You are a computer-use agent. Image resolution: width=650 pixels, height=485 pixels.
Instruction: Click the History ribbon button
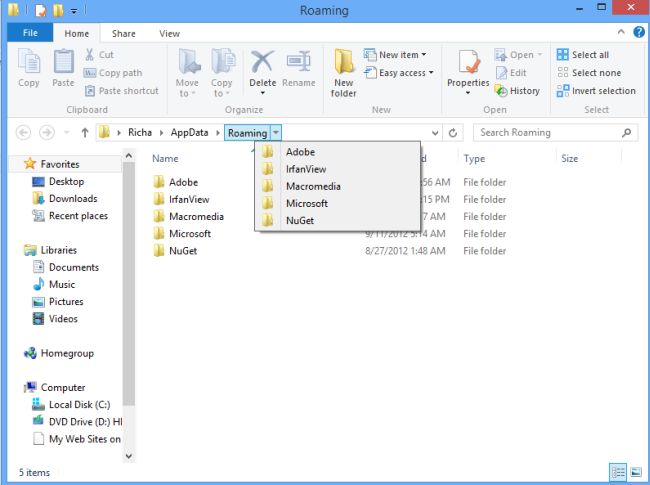pyautogui.click(x=517, y=91)
